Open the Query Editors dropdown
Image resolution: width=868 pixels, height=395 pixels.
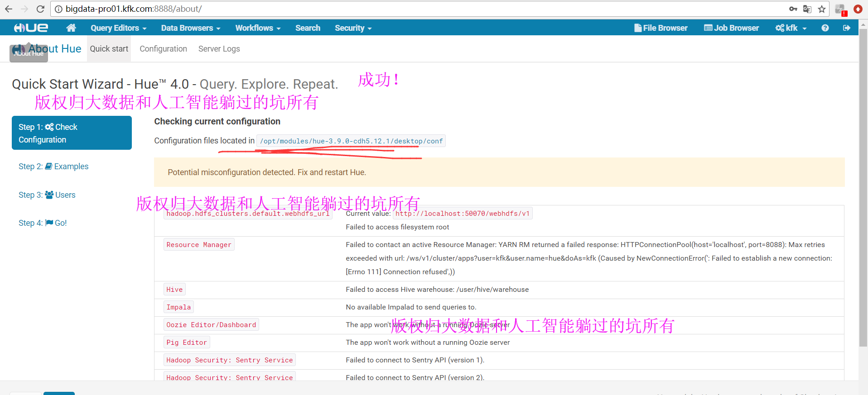tap(118, 28)
